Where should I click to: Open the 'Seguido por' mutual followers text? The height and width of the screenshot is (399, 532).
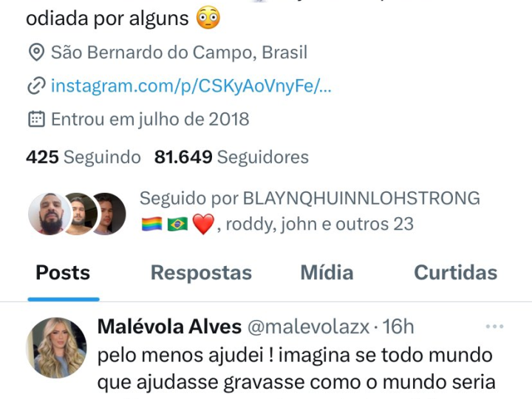pyautogui.click(x=310, y=211)
